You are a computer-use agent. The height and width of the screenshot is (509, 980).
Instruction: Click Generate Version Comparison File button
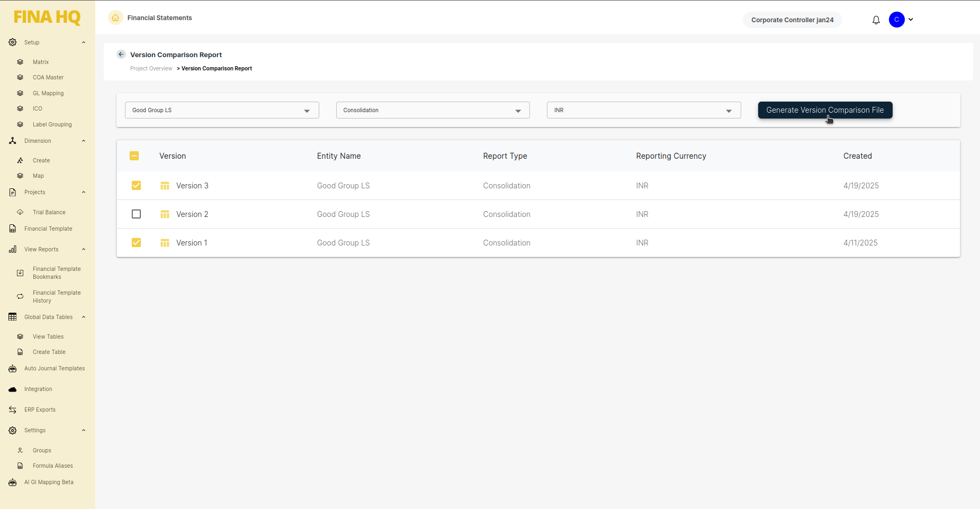click(x=825, y=110)
